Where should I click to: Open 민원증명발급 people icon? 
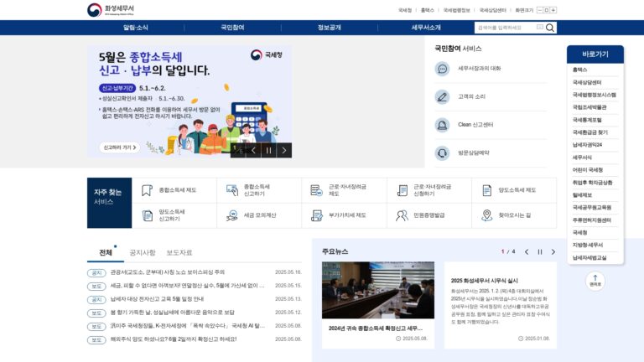(x=402, y=215)
